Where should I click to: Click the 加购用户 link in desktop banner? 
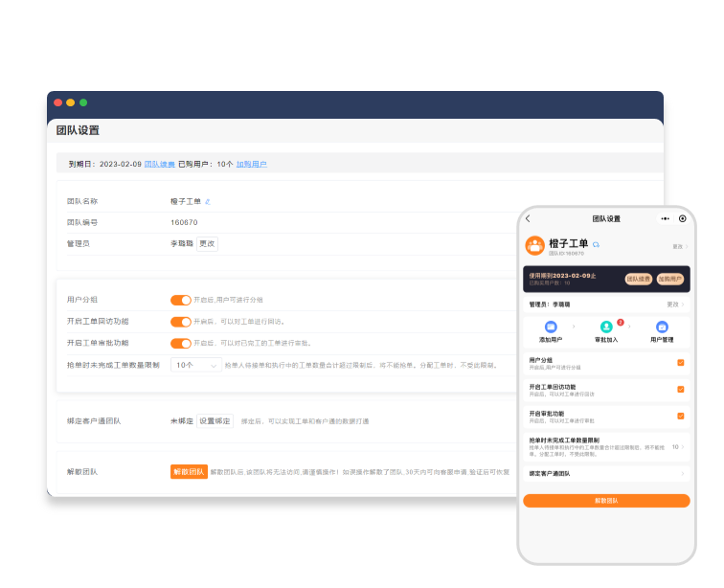coord(252,165)
